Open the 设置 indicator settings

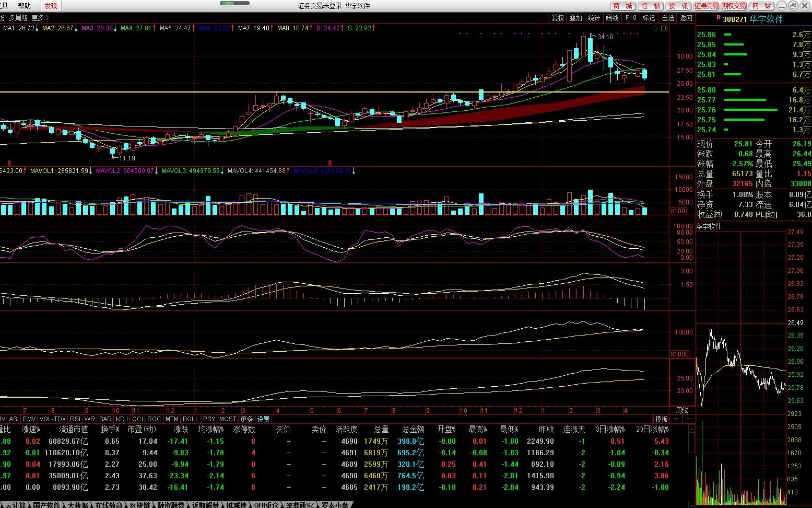point(263,419)
